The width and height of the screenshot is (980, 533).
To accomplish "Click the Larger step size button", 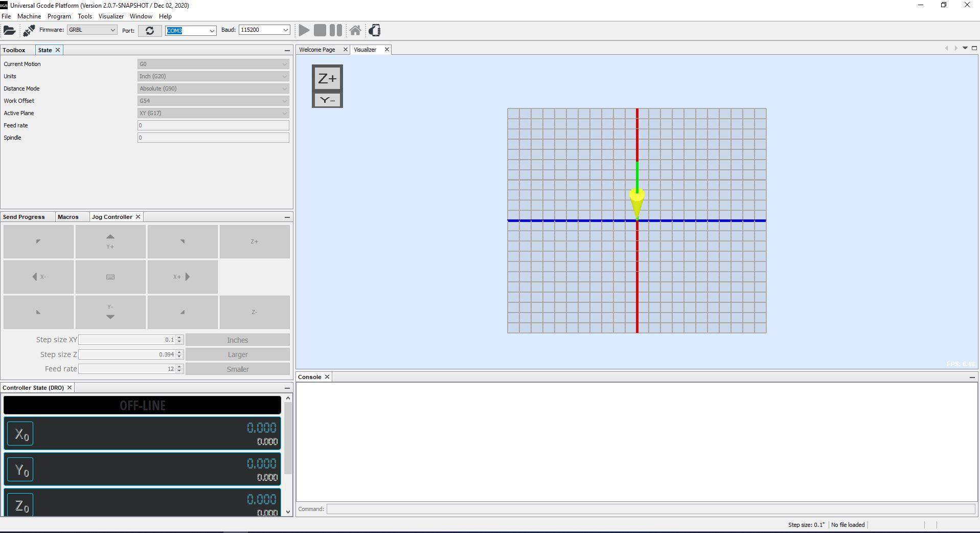I will tap(238, 354).
